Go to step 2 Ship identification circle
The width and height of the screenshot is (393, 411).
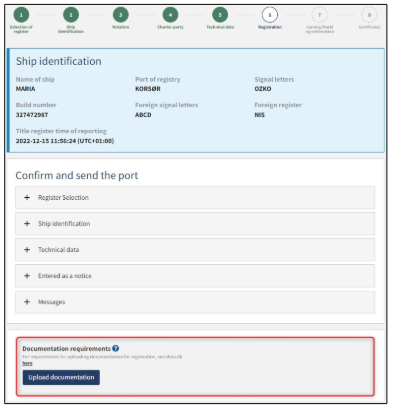pos(71,15)
